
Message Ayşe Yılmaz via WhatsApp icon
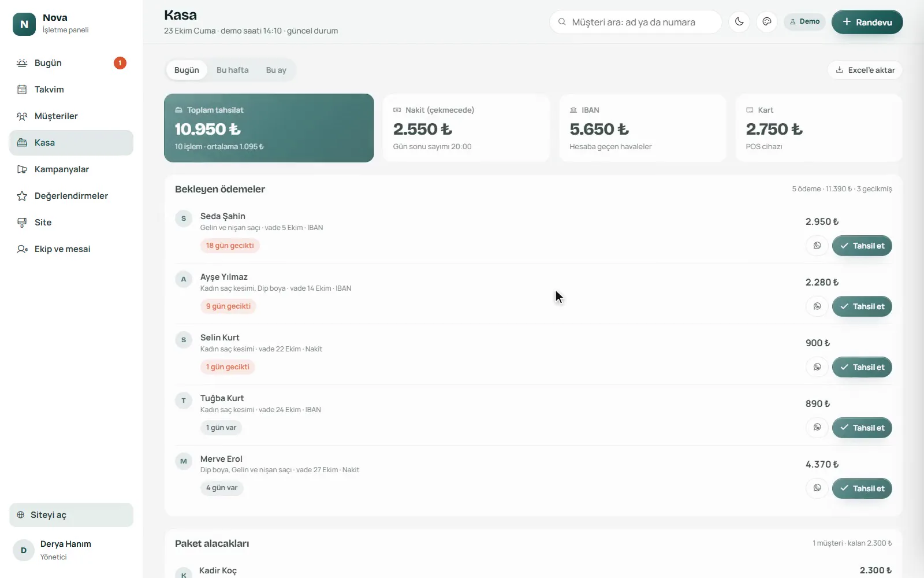[x=817, y=306]
